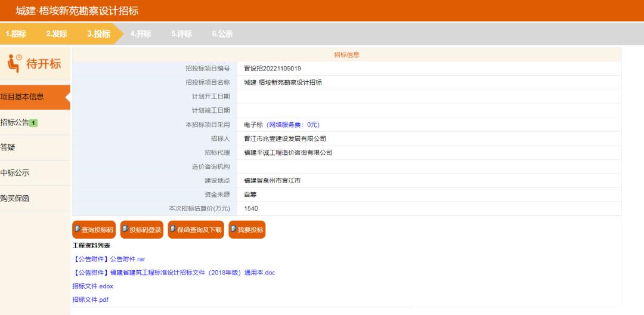Click the document icon on 我要投标
The height and width of the screenshot is (315, 644).
[x=234, y=228]
